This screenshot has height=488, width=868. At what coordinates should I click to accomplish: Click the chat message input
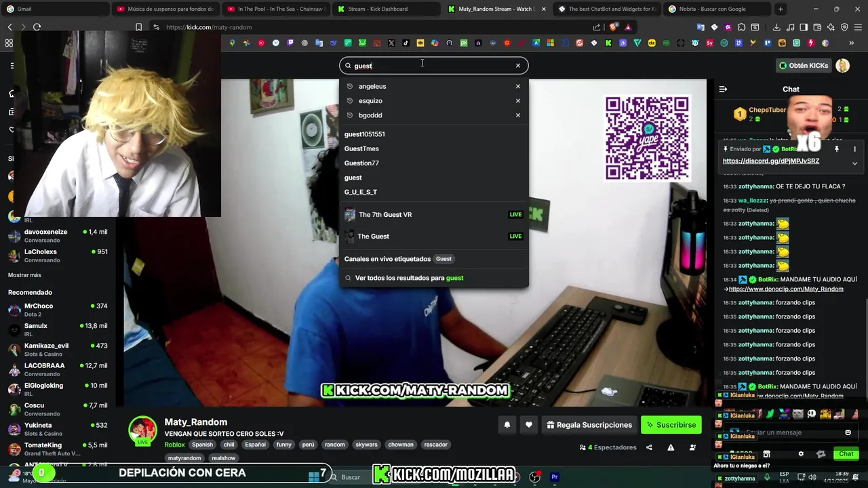790,432
